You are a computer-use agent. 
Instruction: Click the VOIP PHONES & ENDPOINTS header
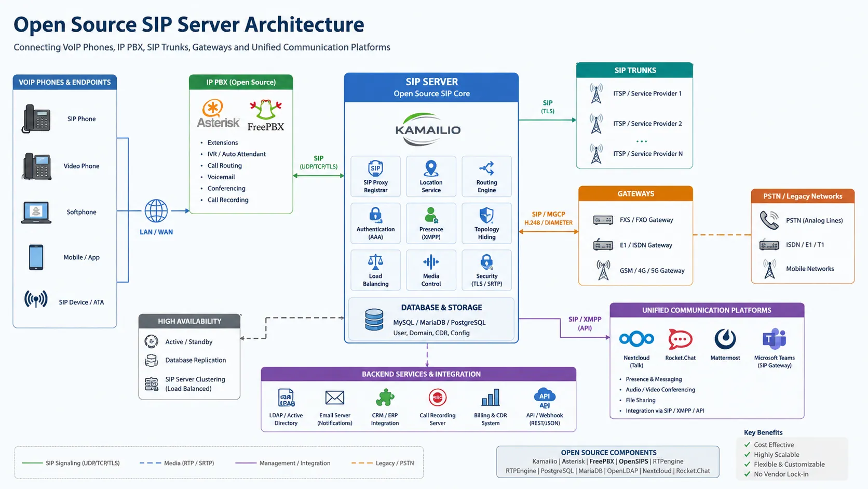pos(65,82)
